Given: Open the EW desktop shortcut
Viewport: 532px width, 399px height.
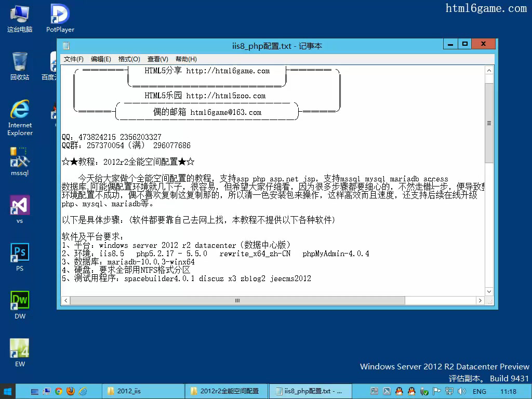Looking at the screenshot, I should coord(20,353).
